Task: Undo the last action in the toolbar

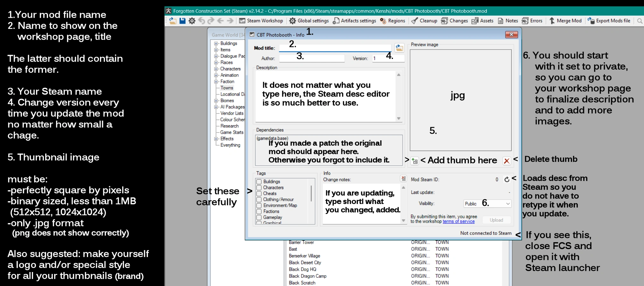Action: point(201,21)
